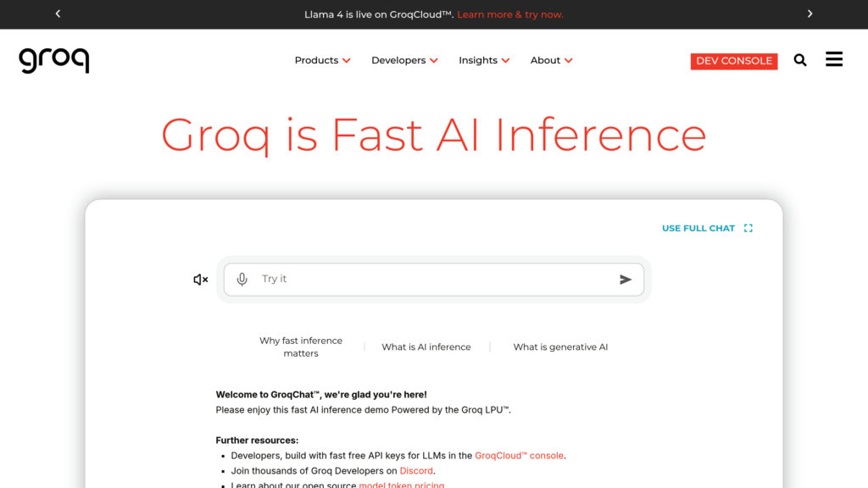Click 'Welcome to GroqChat' welcome text
The height and width of the screenshot is (488, 868).
[x=321, y=395]
